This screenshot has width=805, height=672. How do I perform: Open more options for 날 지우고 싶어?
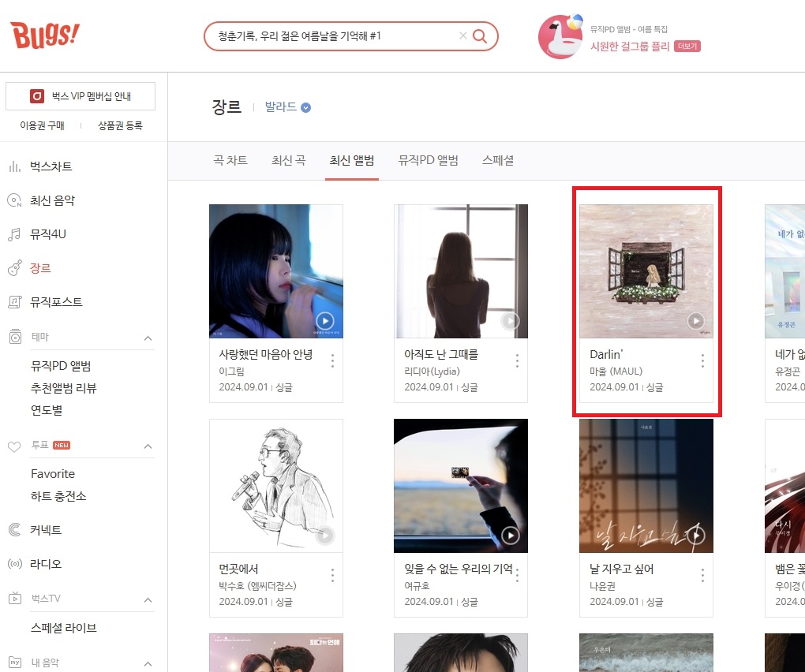[x=702, y=575]
